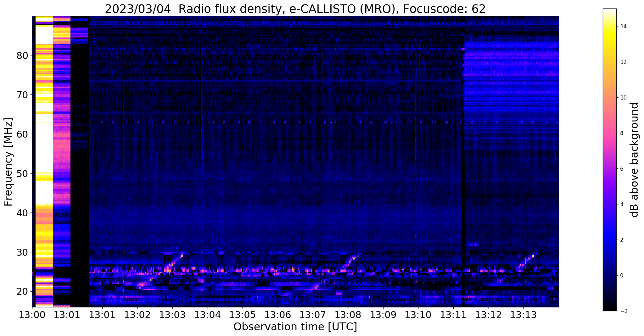Screen dimensions: 644x336
Task: Click the 13:12 time tick label
Action: pos(489,315)
